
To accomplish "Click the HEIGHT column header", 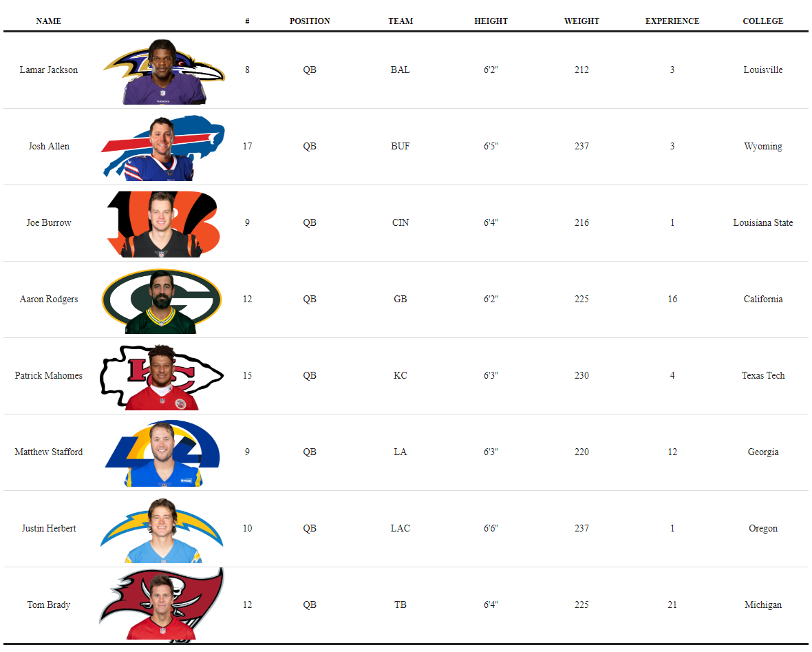I will click(491, 21).
